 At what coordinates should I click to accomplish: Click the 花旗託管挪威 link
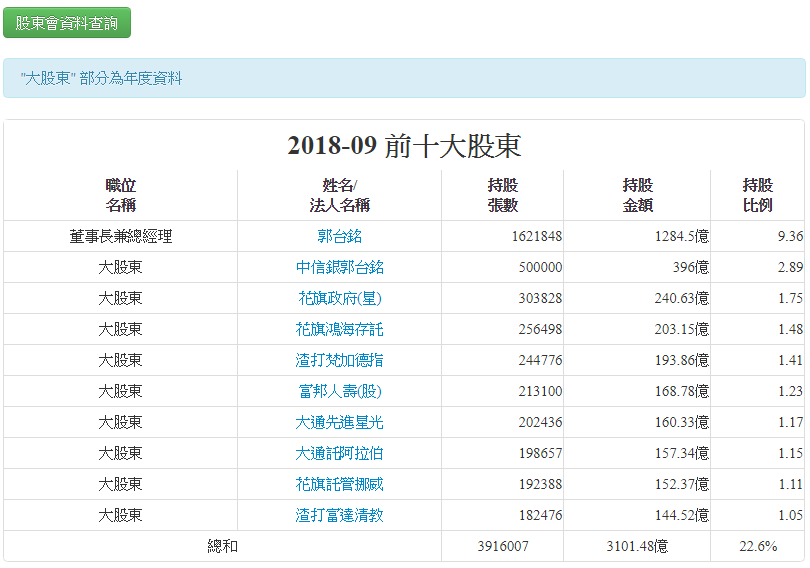click(x=340, y=484)
